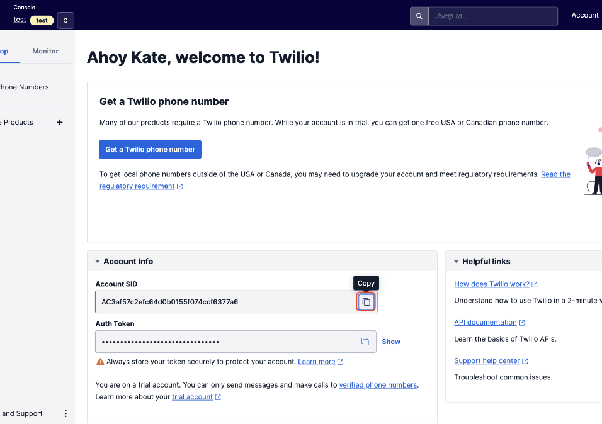
Task: Add a product with the plus icon
Action: click(x=60, y=123)
